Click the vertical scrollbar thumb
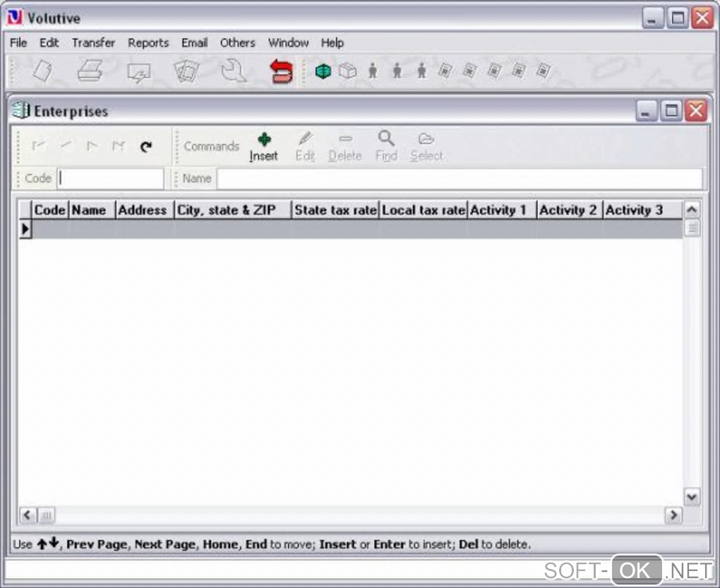 pos(692,228)
